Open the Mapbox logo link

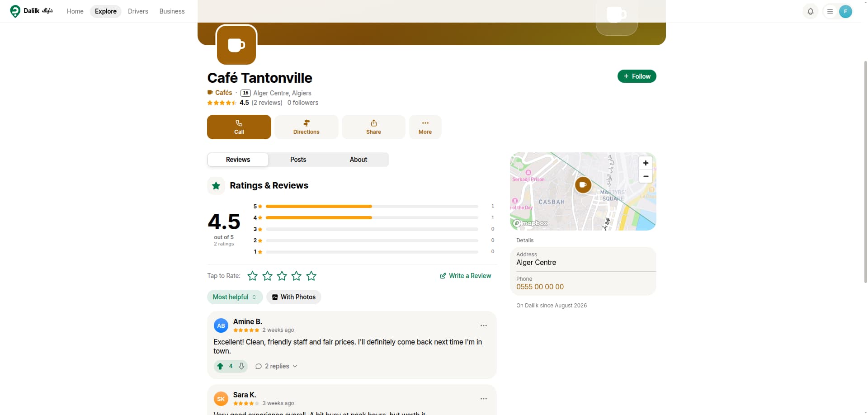530,223
